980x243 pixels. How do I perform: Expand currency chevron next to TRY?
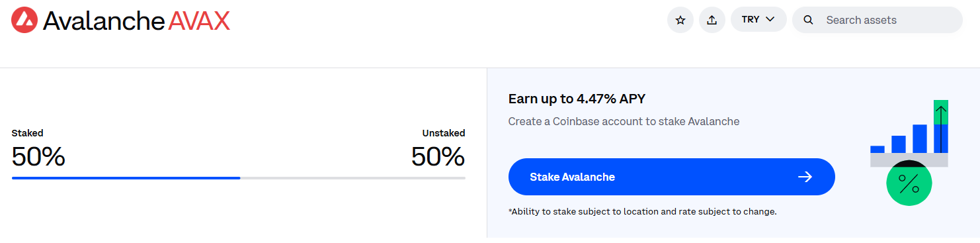[770, 19]
